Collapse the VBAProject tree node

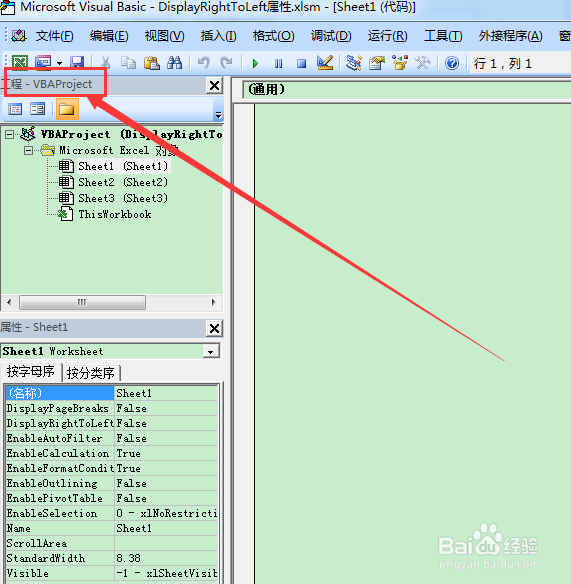(x=9, y=134)
